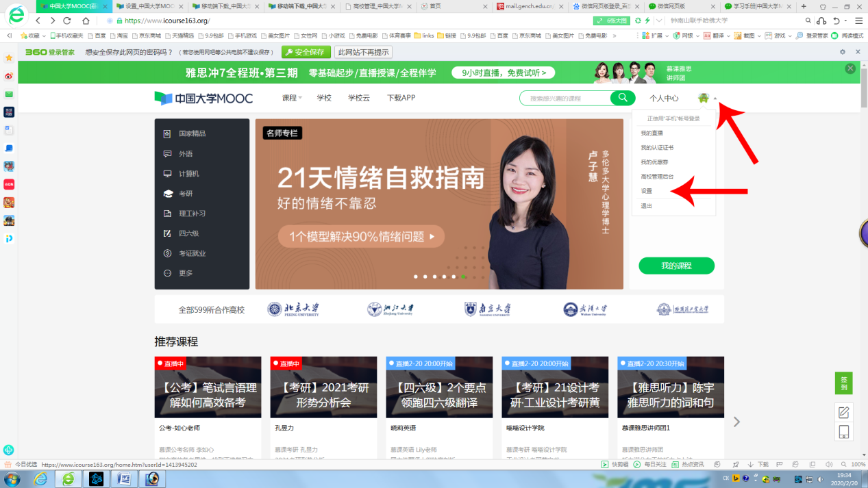Click the 签到 check-in icon
This screenshot has height=488, width=868.
[843, 383]
